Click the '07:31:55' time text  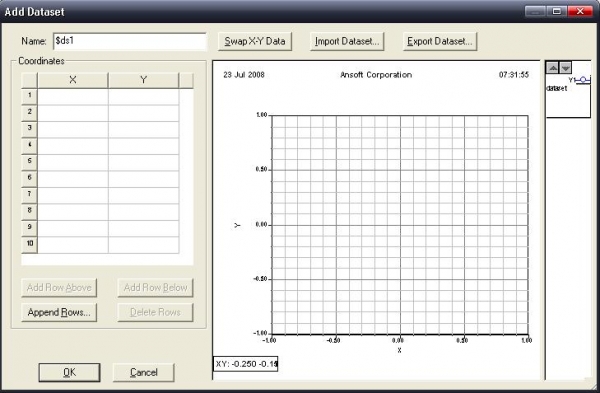click(x=514, y=75)
